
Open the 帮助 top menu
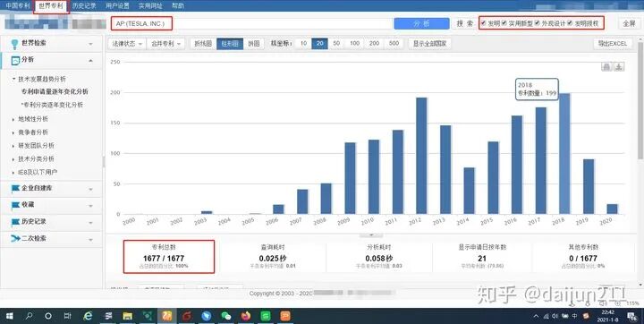point(178,5)
